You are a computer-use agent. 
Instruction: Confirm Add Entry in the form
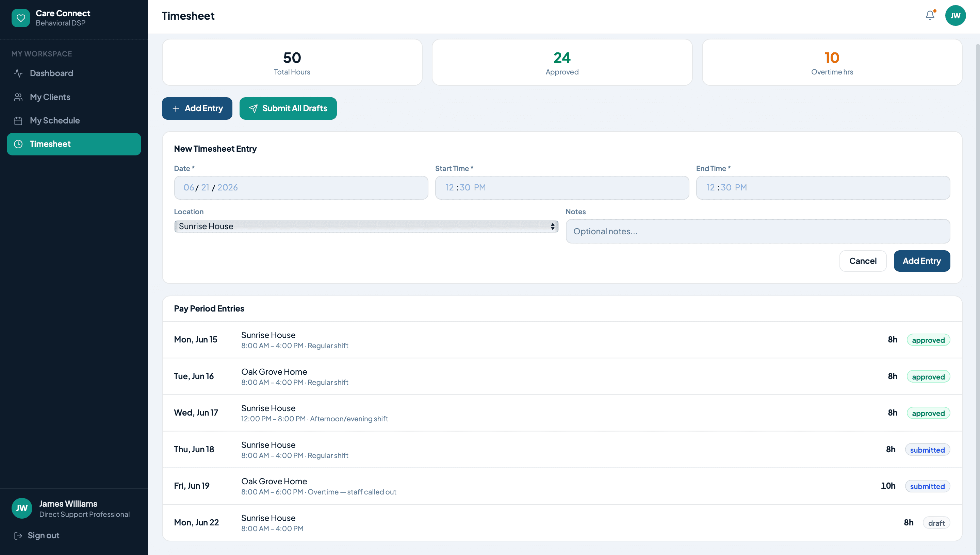pyautogui.click(x=922, y=261)
